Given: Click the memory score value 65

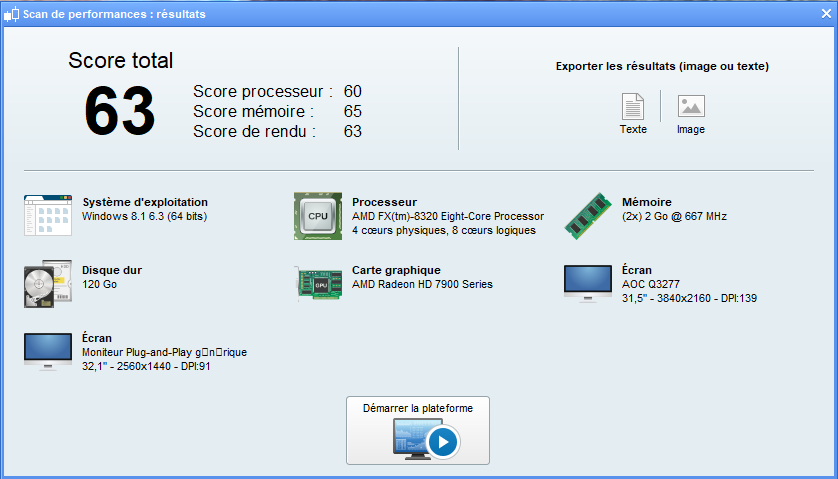Looking at the screenshot, I should pyautogui.click(x=353, y=111).
